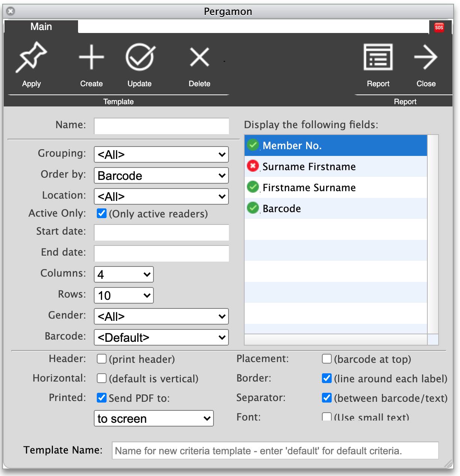Expand the Columns dropdown

coord(124,274)
